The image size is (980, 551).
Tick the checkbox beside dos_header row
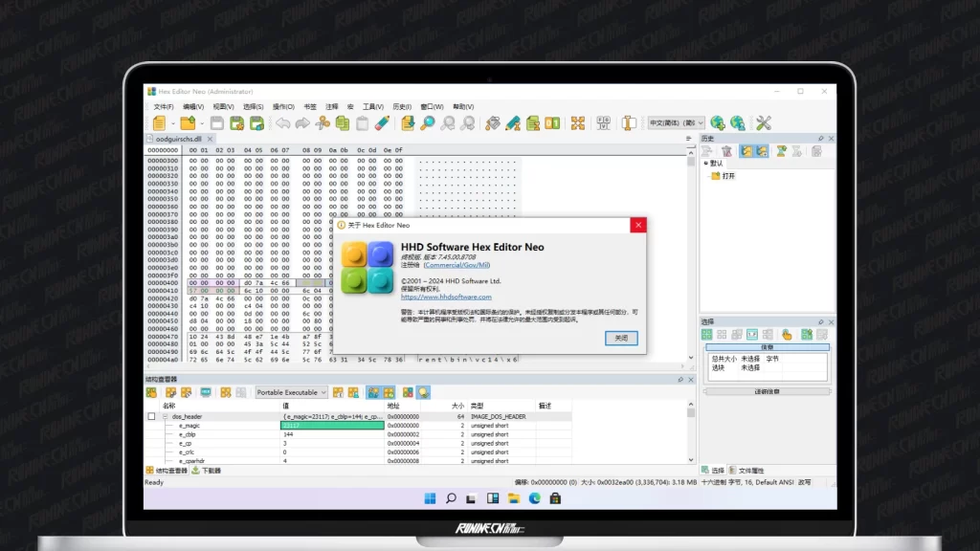pos(151,417)
